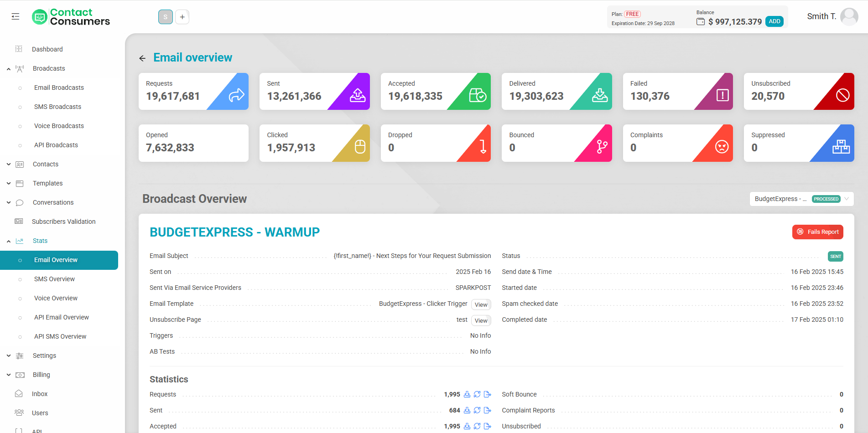Screen dimensions: 868x433
Task: Click the SPARKPOST provider value
Action: point(473,288)
